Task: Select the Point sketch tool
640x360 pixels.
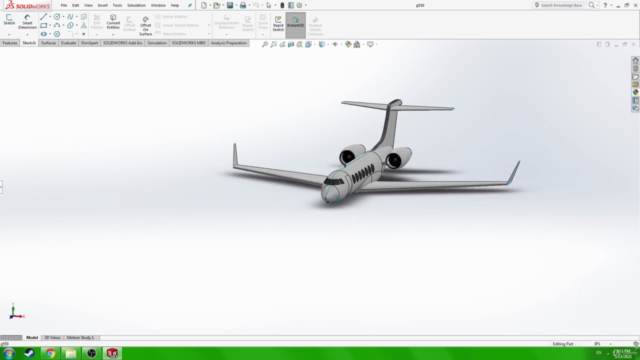Action: tap(84, 34)
